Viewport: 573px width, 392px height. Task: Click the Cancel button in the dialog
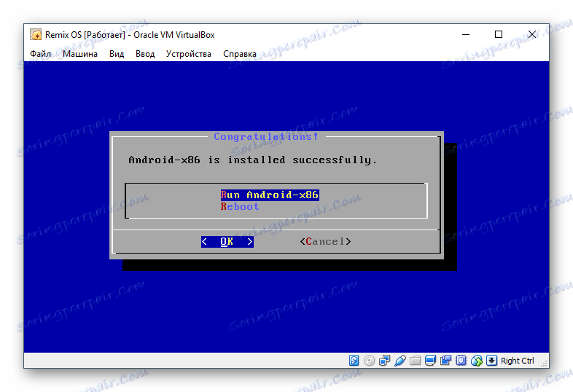pyautogui.click(x=325, y=241)
